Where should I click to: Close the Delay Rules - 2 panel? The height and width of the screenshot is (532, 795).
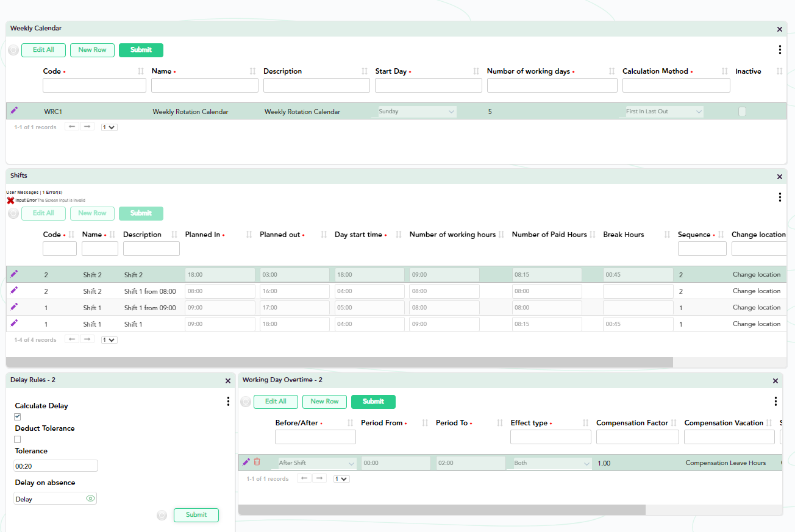(x=228, y=381)
